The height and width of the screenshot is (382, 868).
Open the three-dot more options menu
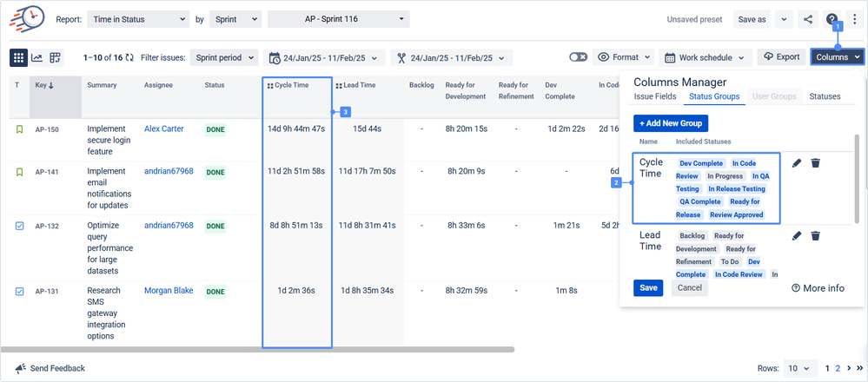click(855, 19)
